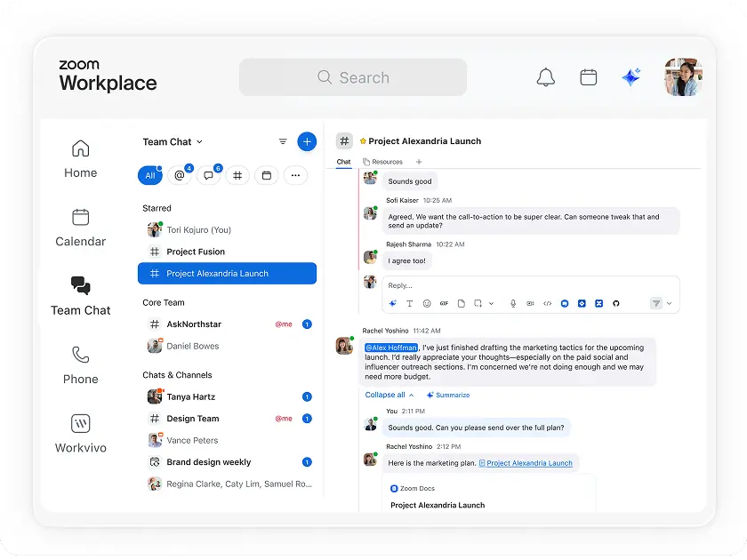Select the text formatting icon in the reply box
Image resolution: width=747 pixels, height=560 pixels.
pos(409,303)
